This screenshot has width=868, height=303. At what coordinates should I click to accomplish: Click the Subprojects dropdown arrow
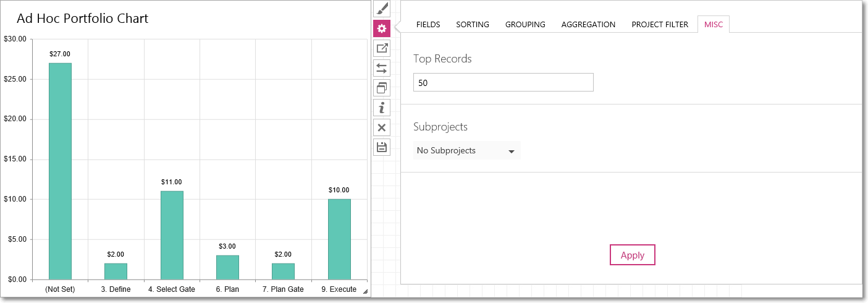pyautogui.click(x=512, y=151)
